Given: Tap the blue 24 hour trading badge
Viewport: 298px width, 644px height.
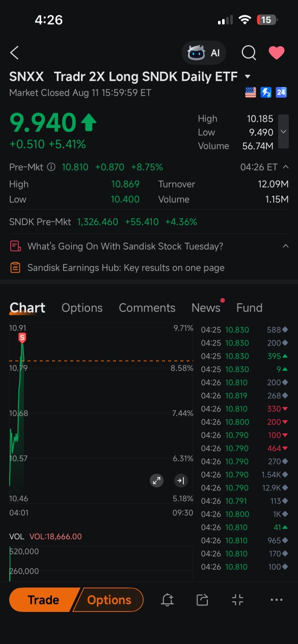Looking at the screenshot, I should [281, 93].
